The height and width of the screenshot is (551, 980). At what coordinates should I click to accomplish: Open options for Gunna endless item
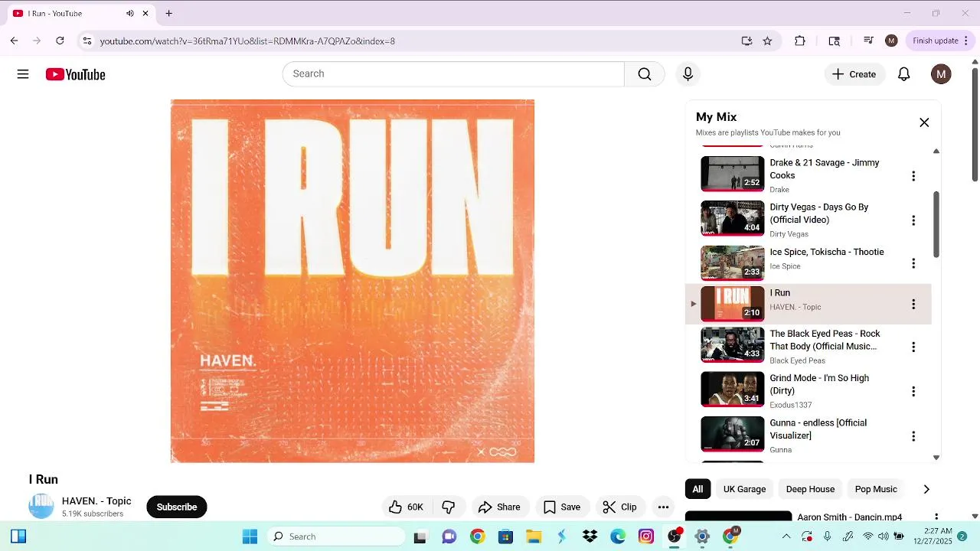(x=913, y=436)
